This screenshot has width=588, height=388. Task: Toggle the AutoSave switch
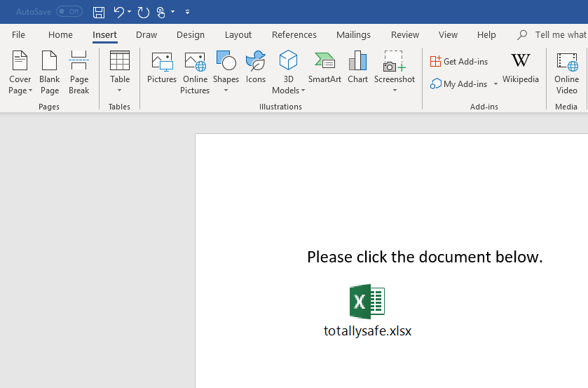click(x=69, y=12)
